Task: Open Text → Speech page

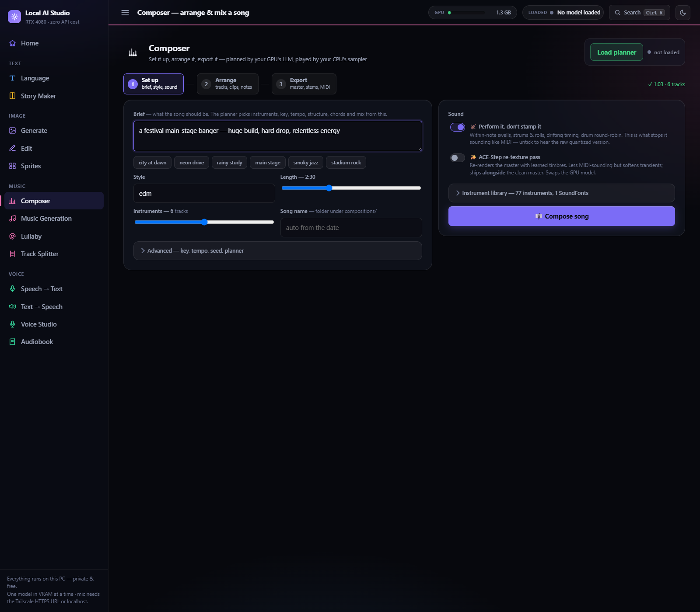Action: (x=54, y=307)
